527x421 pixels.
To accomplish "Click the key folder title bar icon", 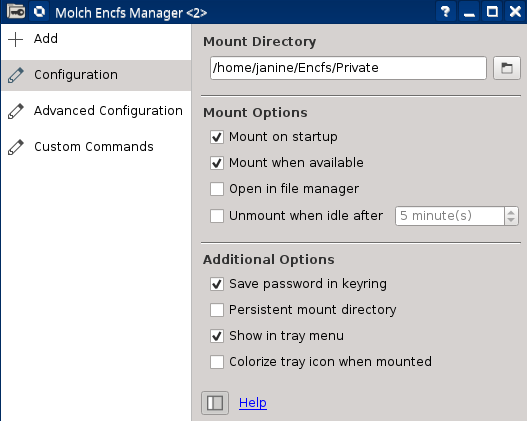I will coord(16,12).
